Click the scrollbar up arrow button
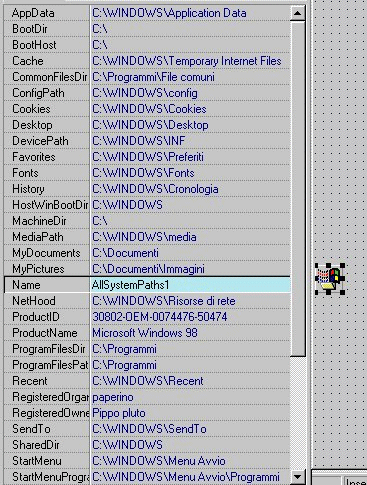Viewport: 367px width, 485px height. [x=297, y=13]
